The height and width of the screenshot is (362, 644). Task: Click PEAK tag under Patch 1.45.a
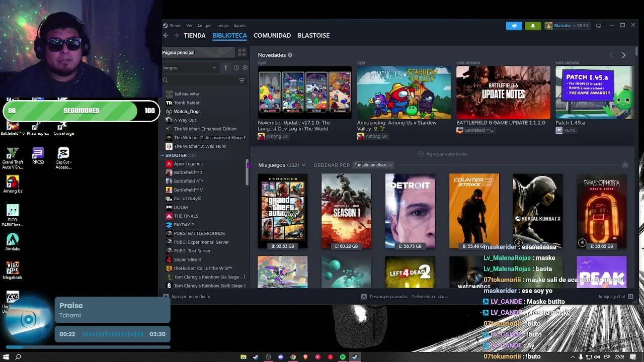[566, 130]
